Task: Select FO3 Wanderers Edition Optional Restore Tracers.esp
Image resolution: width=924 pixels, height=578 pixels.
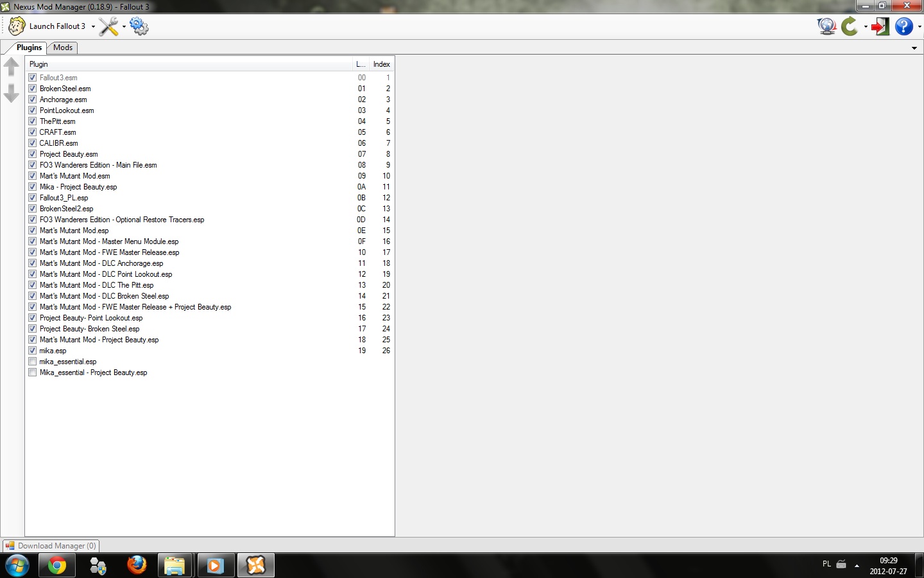Action: [209, 220]
